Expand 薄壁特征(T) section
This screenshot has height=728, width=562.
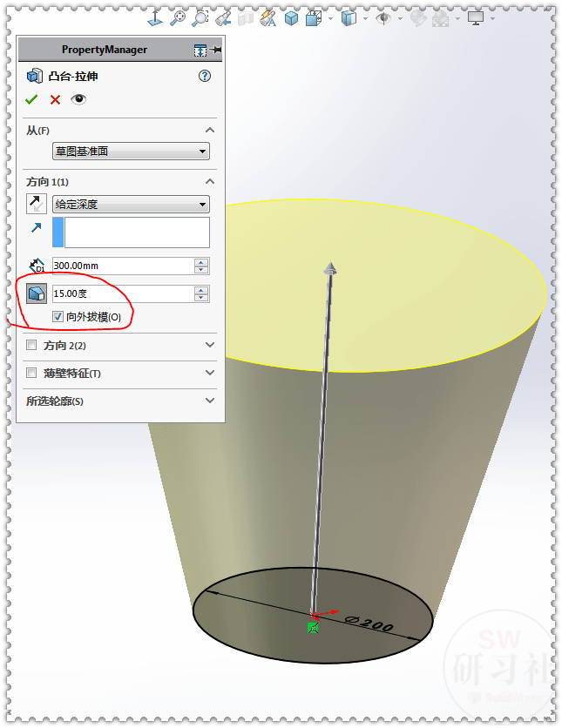[210, 373]
